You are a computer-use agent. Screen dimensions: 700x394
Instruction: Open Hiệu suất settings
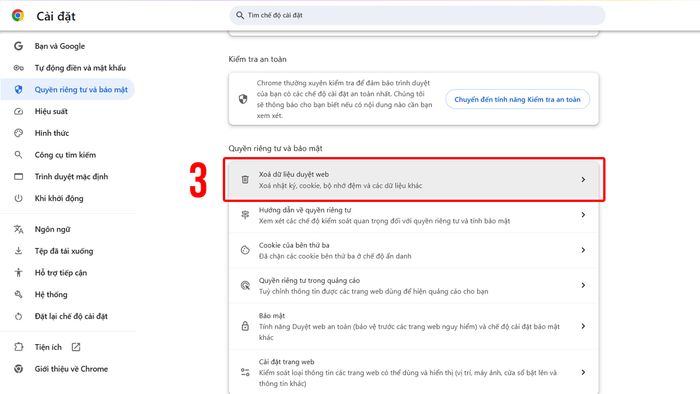(x=51, y=112)
